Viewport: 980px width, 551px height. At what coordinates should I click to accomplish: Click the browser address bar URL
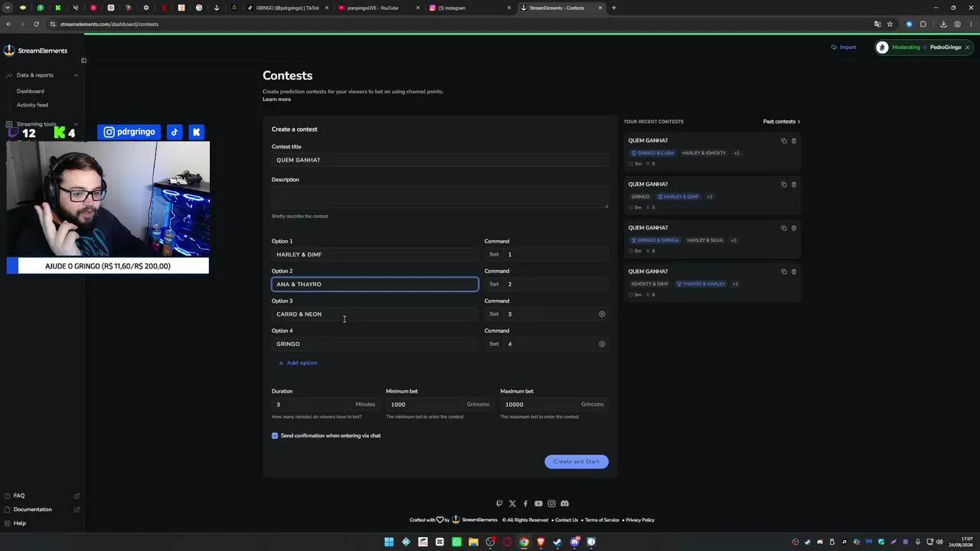[109, 24]
